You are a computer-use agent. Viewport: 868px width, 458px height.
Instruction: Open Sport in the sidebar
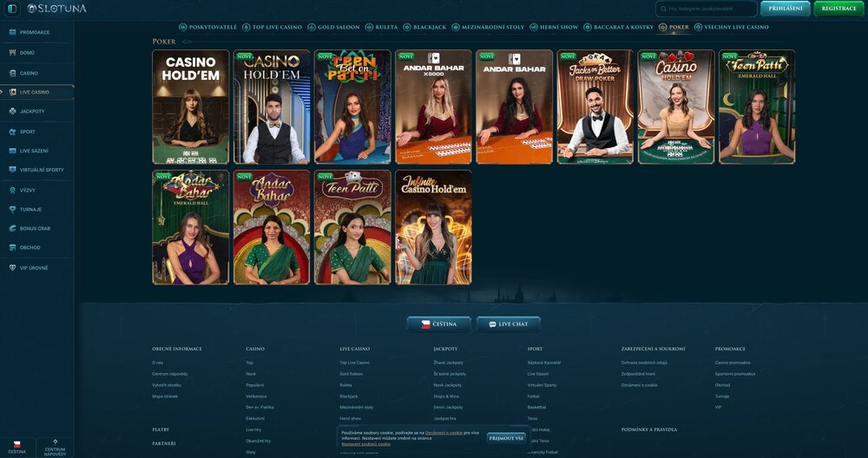[x=37, y=132]
